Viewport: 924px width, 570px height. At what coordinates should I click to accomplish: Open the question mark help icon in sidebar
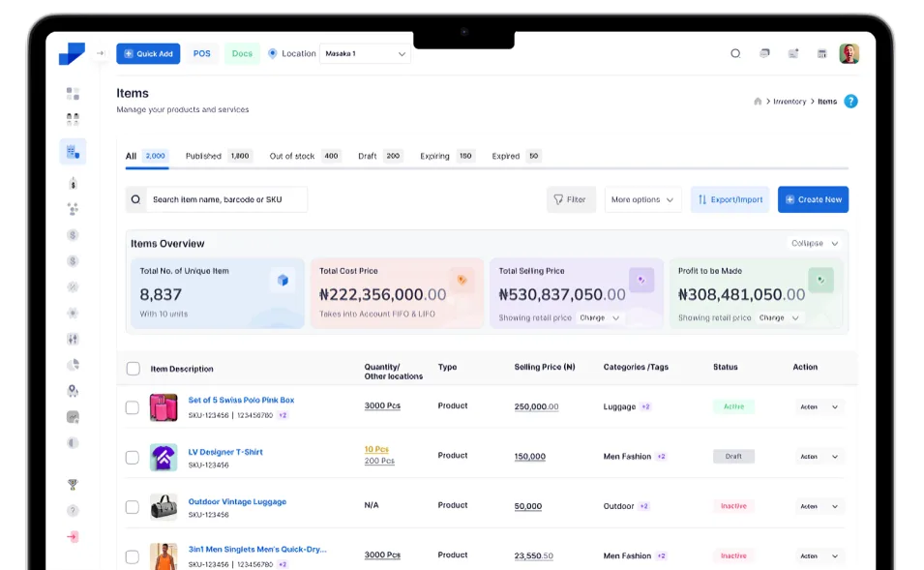click(x=73, y=510)
